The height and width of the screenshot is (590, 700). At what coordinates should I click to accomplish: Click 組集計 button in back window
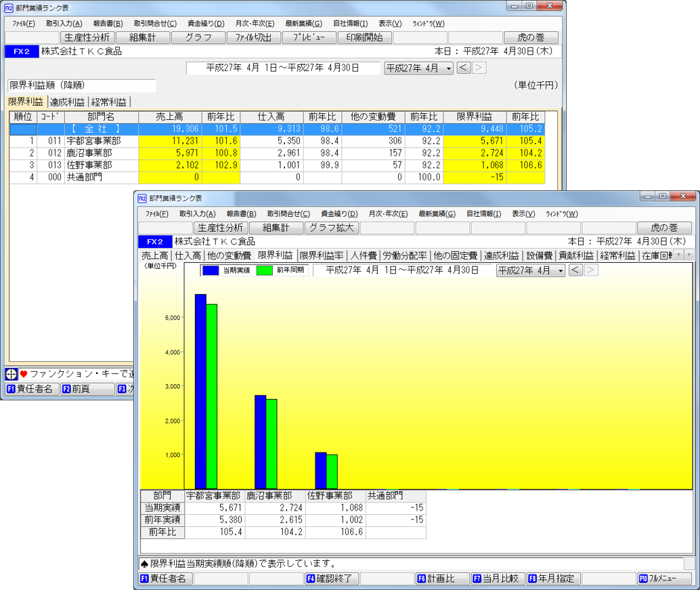pos(142,37)
